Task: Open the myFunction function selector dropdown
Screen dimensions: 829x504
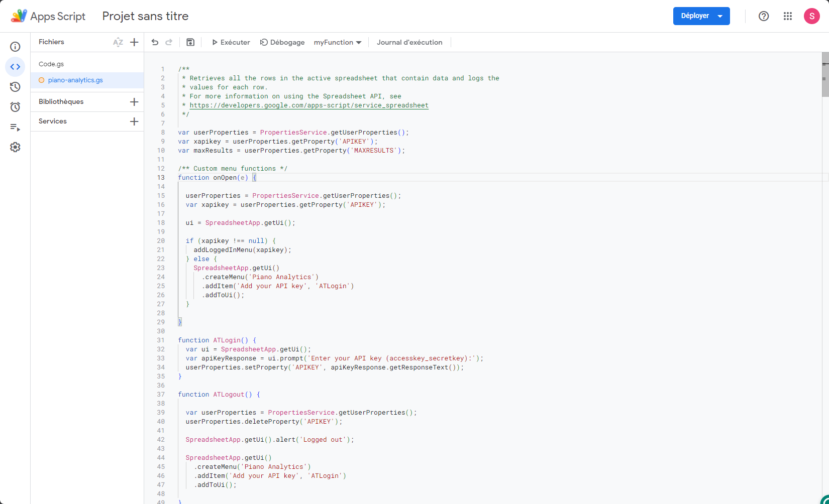Action: (x=337, y=42)
